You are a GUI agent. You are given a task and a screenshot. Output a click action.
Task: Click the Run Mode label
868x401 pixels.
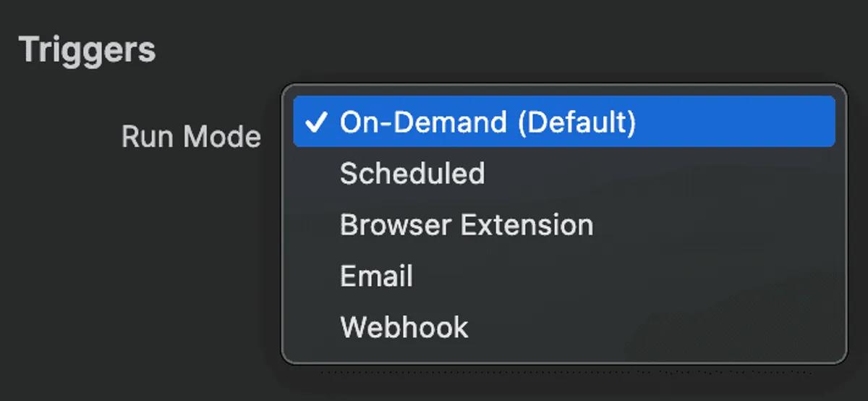[x=191, y=136]
